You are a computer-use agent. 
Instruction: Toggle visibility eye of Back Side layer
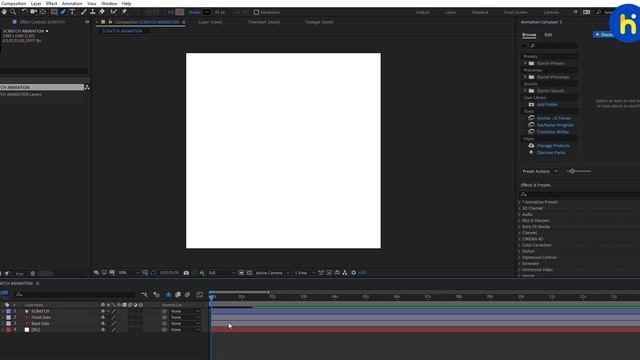(103, 323)
